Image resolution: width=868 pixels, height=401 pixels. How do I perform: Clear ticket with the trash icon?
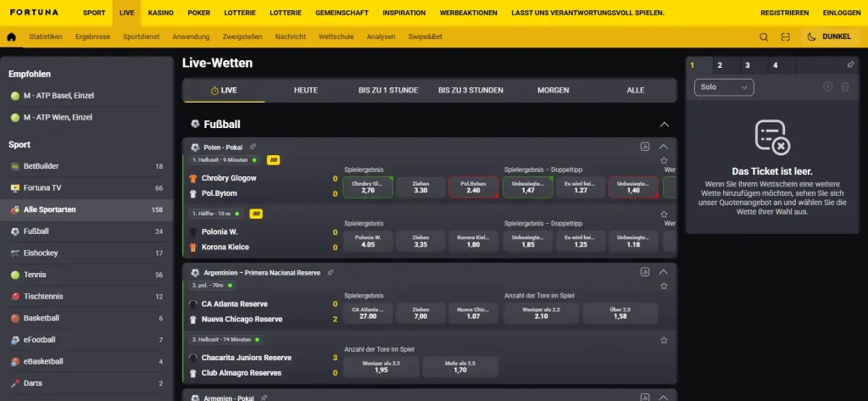coord(845,86)
